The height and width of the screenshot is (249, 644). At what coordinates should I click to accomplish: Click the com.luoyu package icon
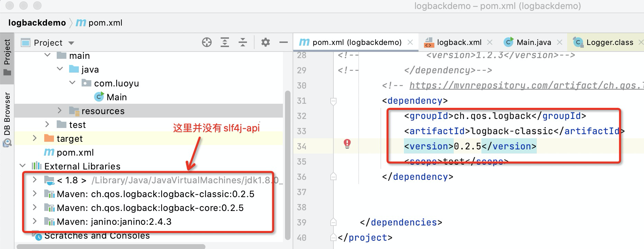tap(86, 83)
